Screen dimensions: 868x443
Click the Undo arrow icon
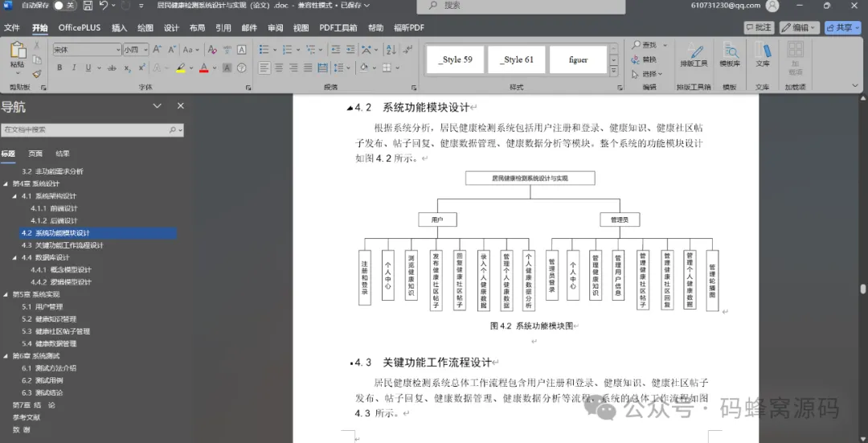pyautogui.click(x=104, y=6)
